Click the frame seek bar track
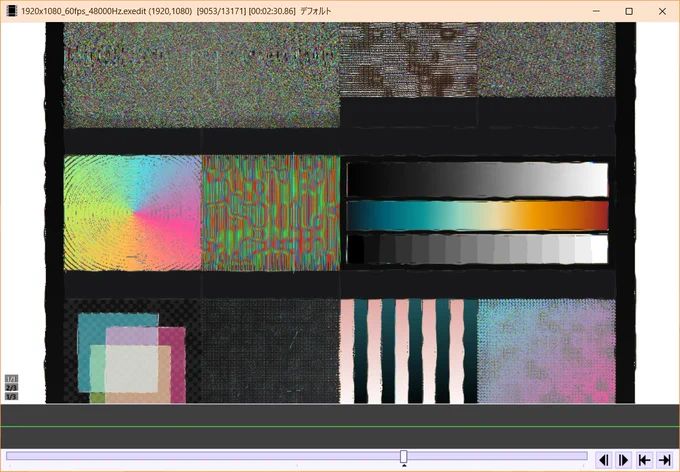 pos(297,456)
